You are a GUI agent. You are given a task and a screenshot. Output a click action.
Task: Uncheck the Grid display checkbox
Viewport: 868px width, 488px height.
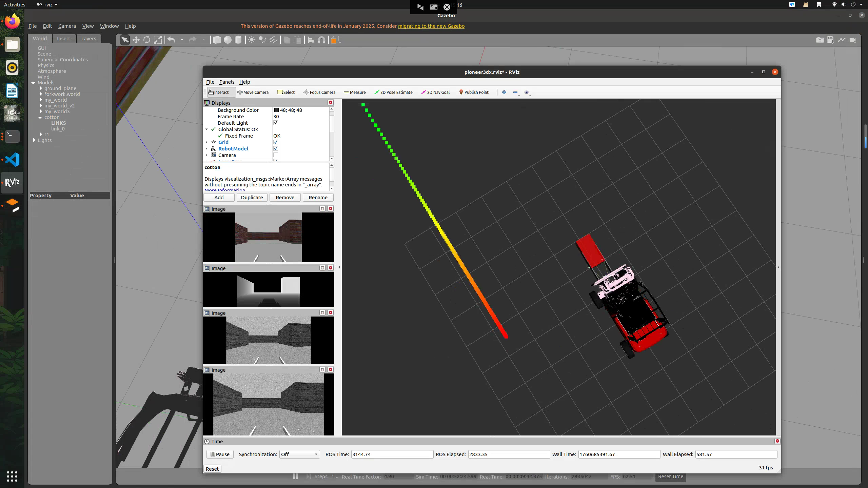click(x=276, y=142)
